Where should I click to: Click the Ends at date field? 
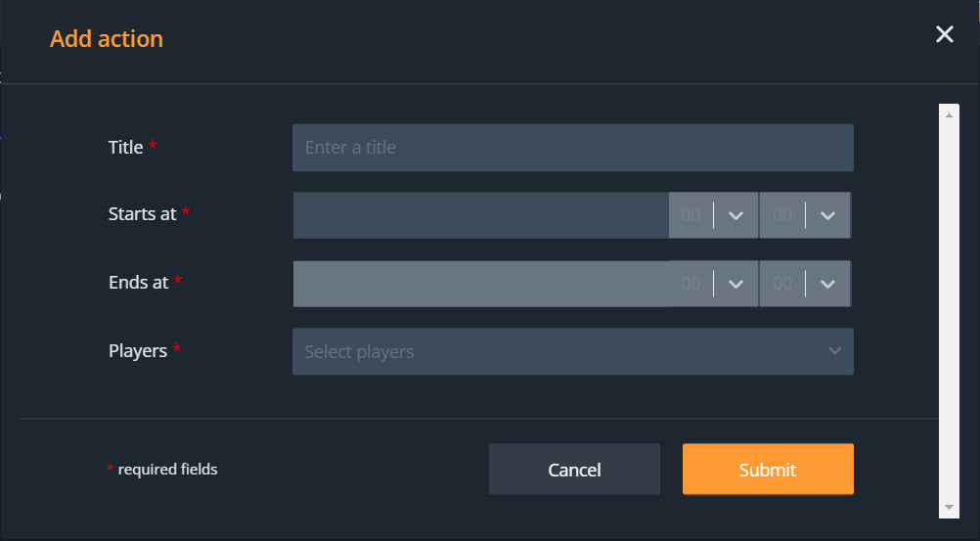click(480, 284)
